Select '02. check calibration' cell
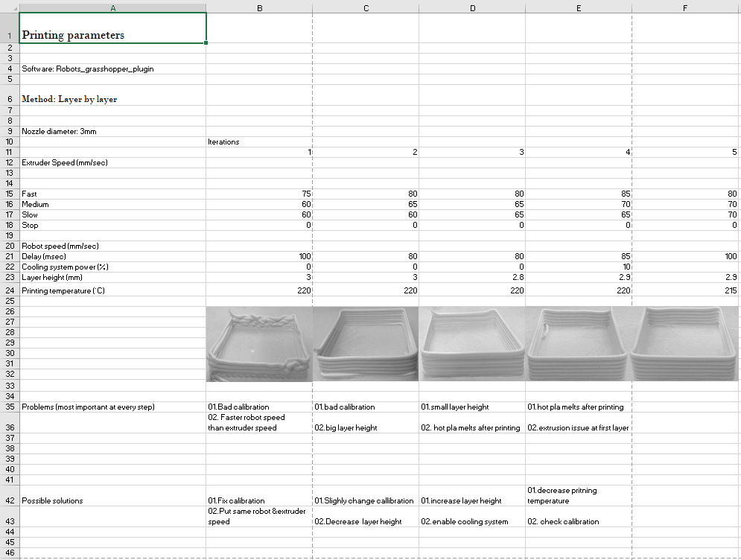741x560 pixels. tap(579, 517)
